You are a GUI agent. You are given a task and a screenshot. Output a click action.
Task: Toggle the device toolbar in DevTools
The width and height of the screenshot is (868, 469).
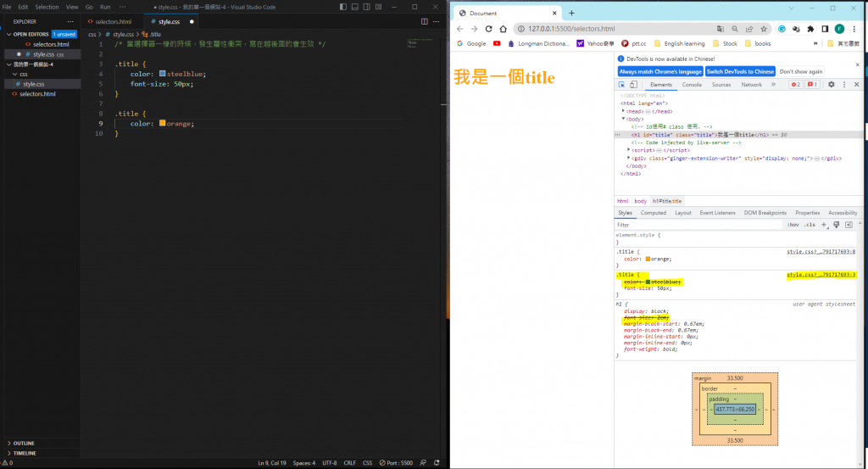tap(633, 85)
